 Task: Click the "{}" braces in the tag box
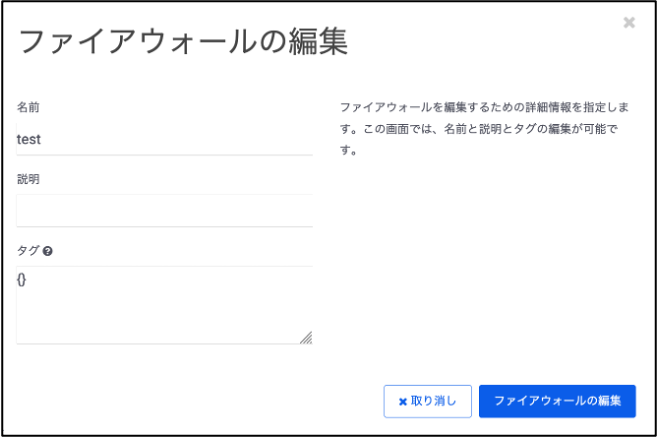click(22, 279)
